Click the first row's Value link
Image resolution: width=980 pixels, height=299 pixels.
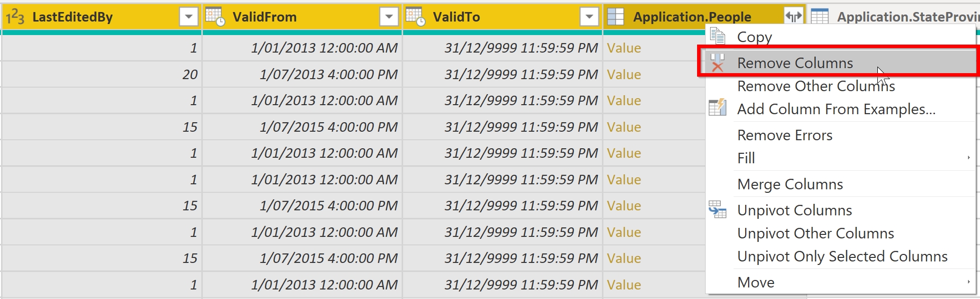tap(624, 48)
